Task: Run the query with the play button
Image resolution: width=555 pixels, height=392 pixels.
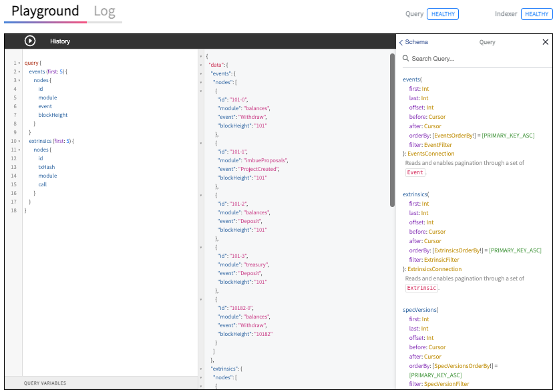Action: (30, 41)
